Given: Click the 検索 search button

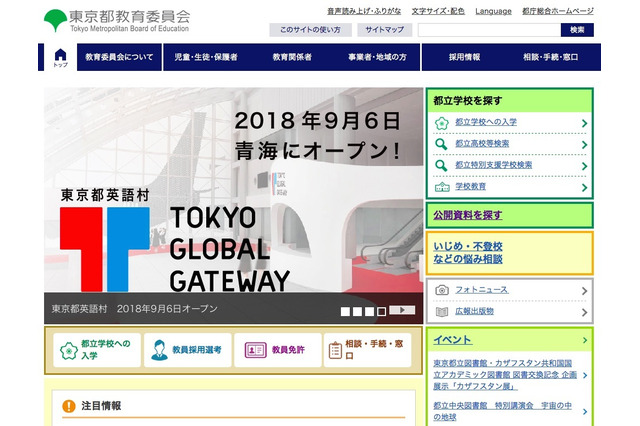Looking at the screenshot, I should tap(577, 31).
